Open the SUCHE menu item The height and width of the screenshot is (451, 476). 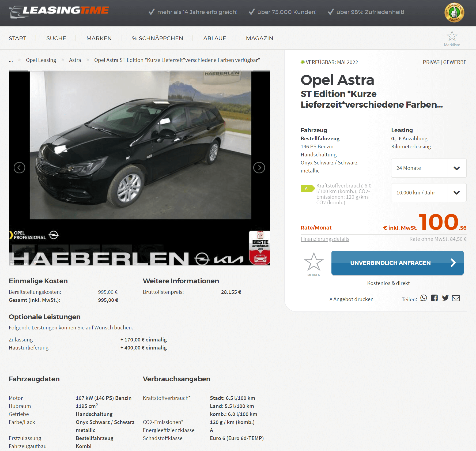click(x=56, y=38)
